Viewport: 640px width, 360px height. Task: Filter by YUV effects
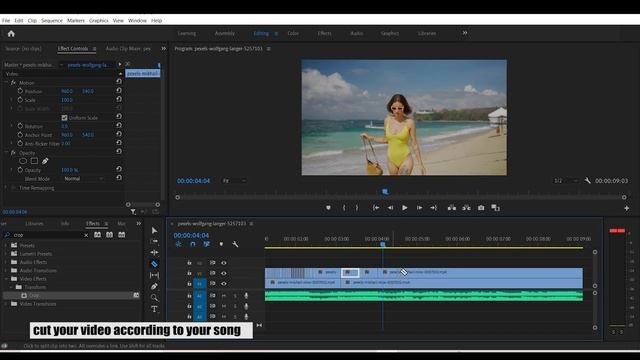pos(122,235)
